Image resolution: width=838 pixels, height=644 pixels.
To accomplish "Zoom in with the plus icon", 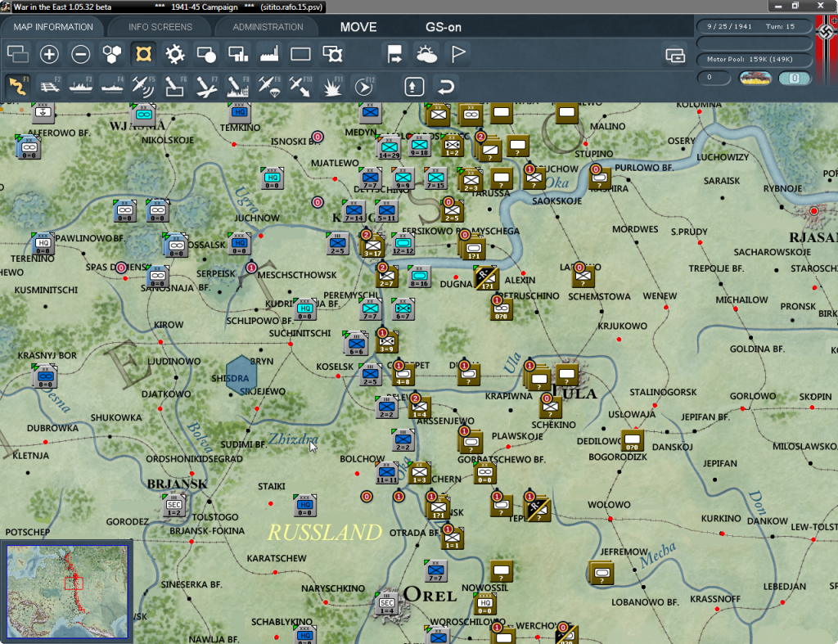I will click(49, 54).
